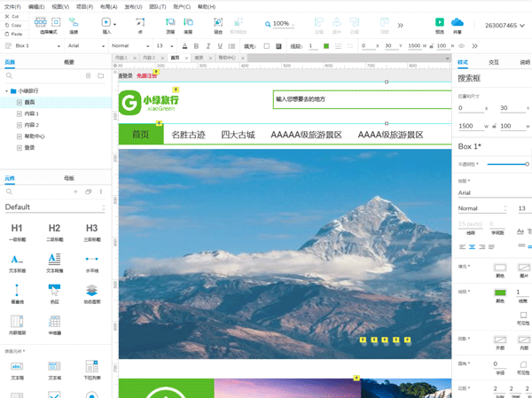
Task: Select the H1 heading widget
Action: pos(17,228)
